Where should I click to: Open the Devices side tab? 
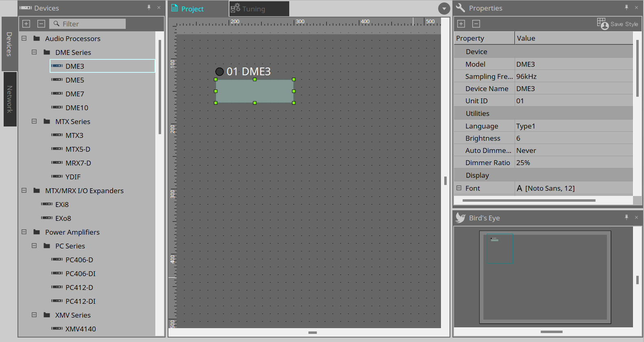pos(9,44)
